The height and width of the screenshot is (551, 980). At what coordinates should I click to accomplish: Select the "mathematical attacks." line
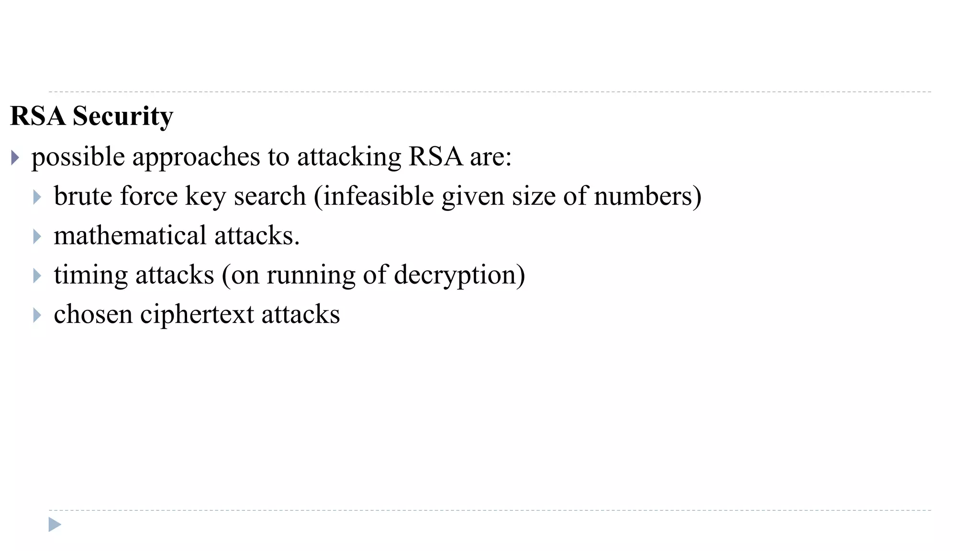point(177,235)
